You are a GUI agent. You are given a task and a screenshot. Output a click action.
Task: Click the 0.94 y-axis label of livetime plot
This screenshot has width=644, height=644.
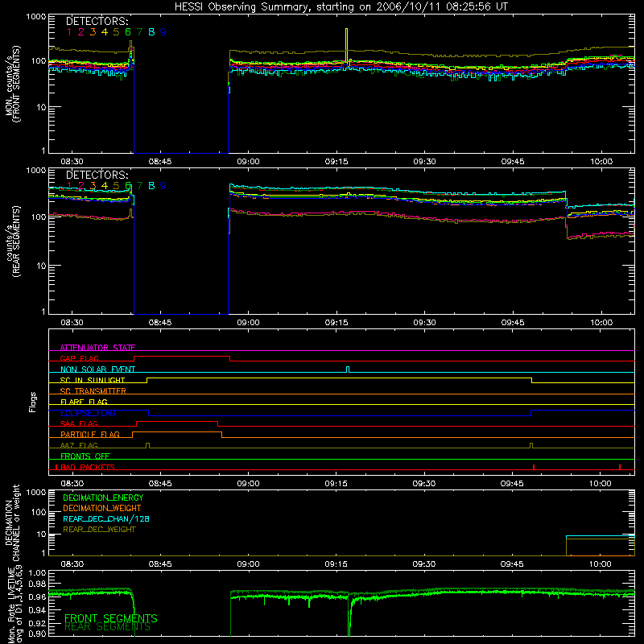[37, 609]
